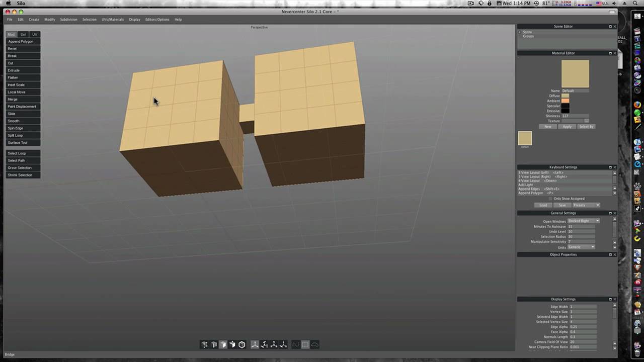Image resolution: width=644 pixels, height=362 pixels.
Task: Pick the lasso selection style icon
Action: click(315, 344)
